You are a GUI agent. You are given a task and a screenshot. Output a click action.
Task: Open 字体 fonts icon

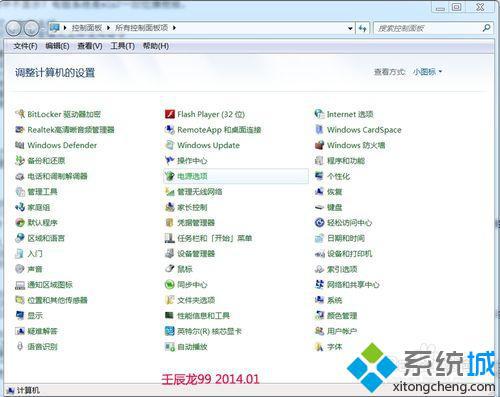(319, 347)
